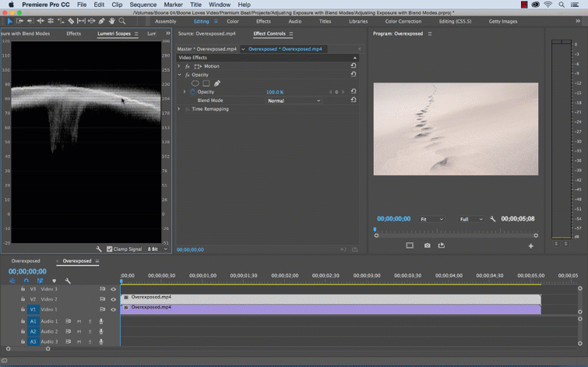This screenshot has width=588, height=367.
Task: Select the Hand tool
Action: click(x=111, y=21)
